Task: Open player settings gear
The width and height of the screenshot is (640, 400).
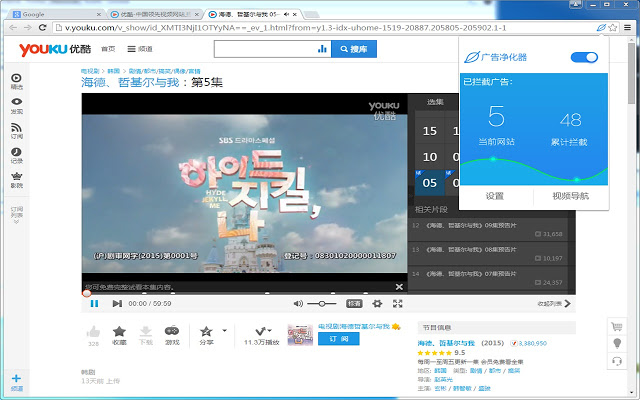Action: tap(377, 303)
